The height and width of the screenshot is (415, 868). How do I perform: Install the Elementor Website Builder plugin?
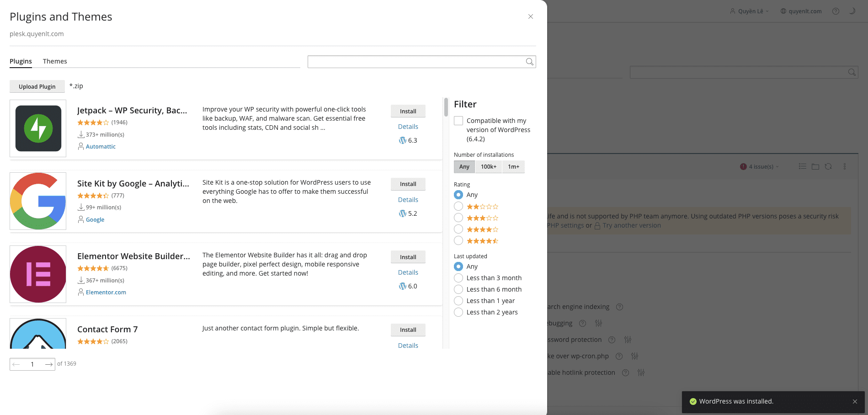click(408, 257)
